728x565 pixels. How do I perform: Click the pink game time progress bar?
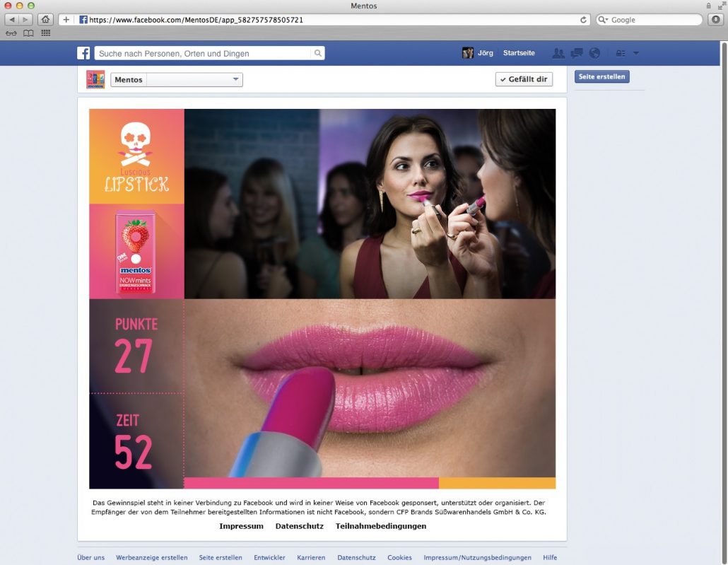coord(311,483)
